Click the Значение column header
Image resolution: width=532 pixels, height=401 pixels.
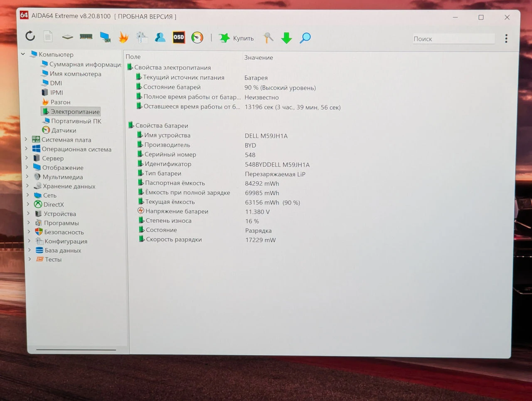[x=259, y=58]
